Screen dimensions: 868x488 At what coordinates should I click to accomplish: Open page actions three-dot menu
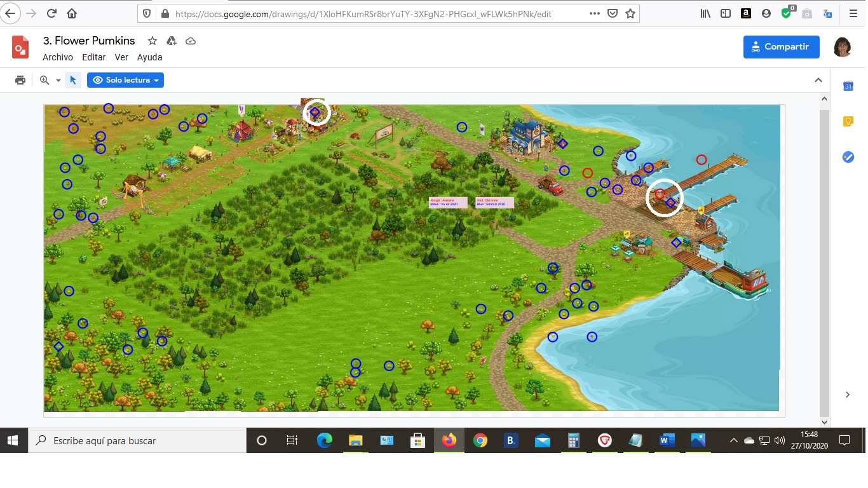point(594,13)
